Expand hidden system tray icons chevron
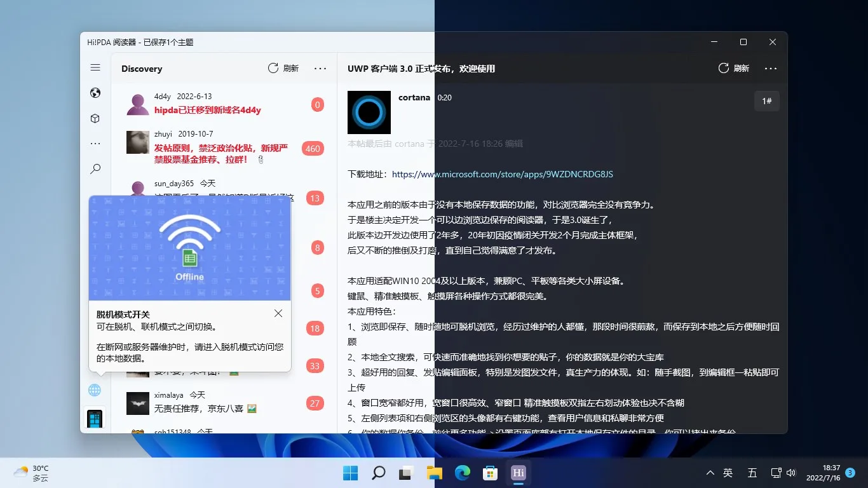Image resolution: width=868 pixels, height=488 pixels. [x=710, y=473]
